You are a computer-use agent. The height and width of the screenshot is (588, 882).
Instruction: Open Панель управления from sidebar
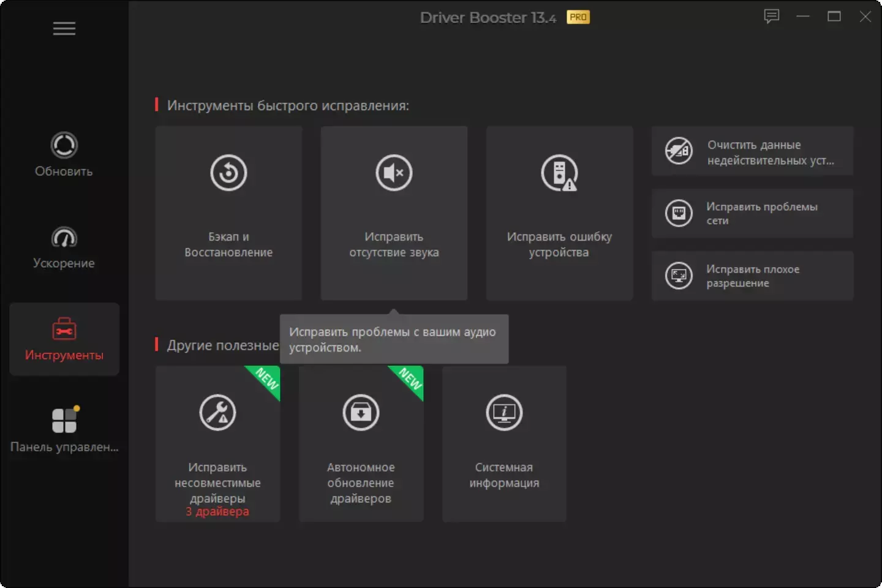point(64,430)
